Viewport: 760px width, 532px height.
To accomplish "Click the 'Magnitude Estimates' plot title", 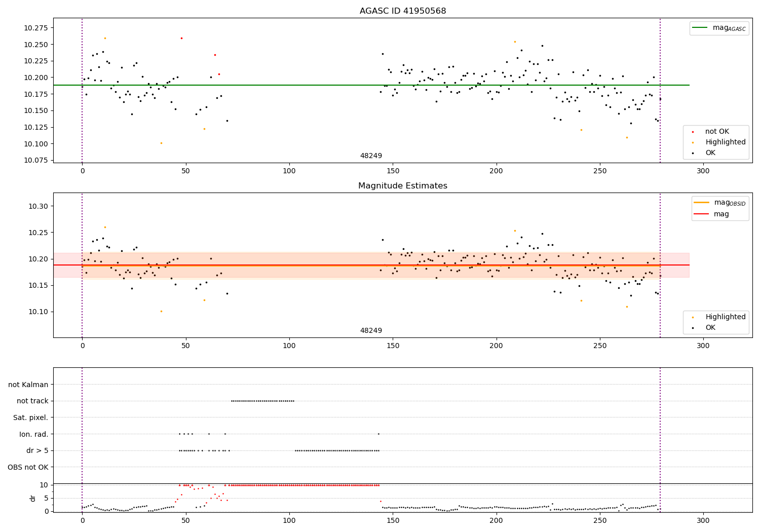I will click(x=403, y=186).
